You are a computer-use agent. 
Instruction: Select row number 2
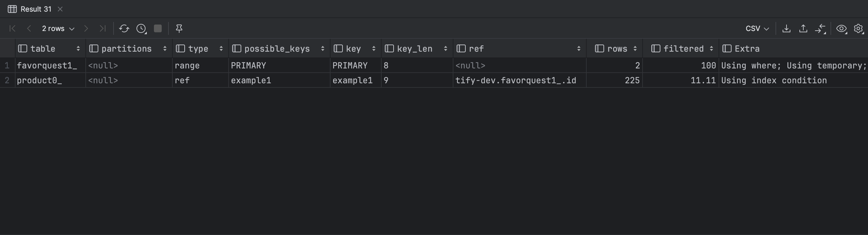tap(7, 80)
